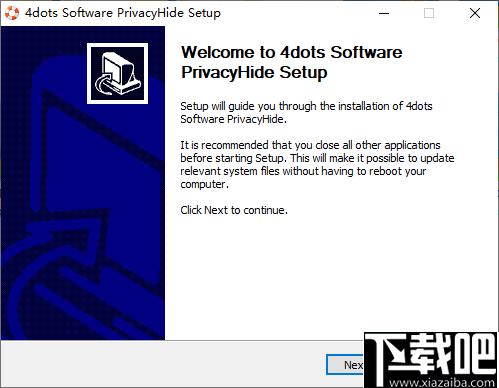The width and height of the screenshot is (499, 388).
Task: Minimize the PrivacyHide Setup window
Action: (x=384, y=13)
